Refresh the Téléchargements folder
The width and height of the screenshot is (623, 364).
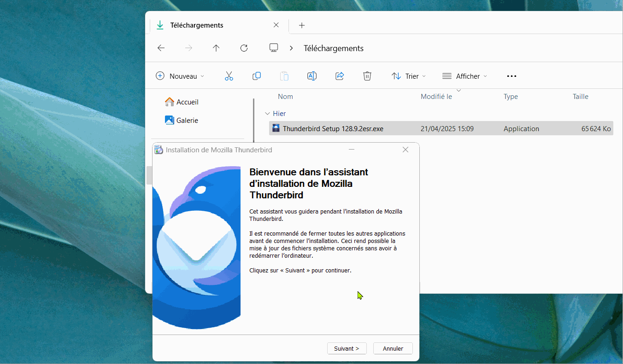244,48
